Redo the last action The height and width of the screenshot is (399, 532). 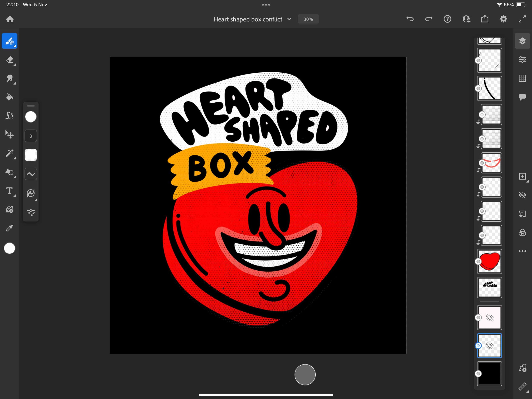pyautogui.click(x=429, y=19)
